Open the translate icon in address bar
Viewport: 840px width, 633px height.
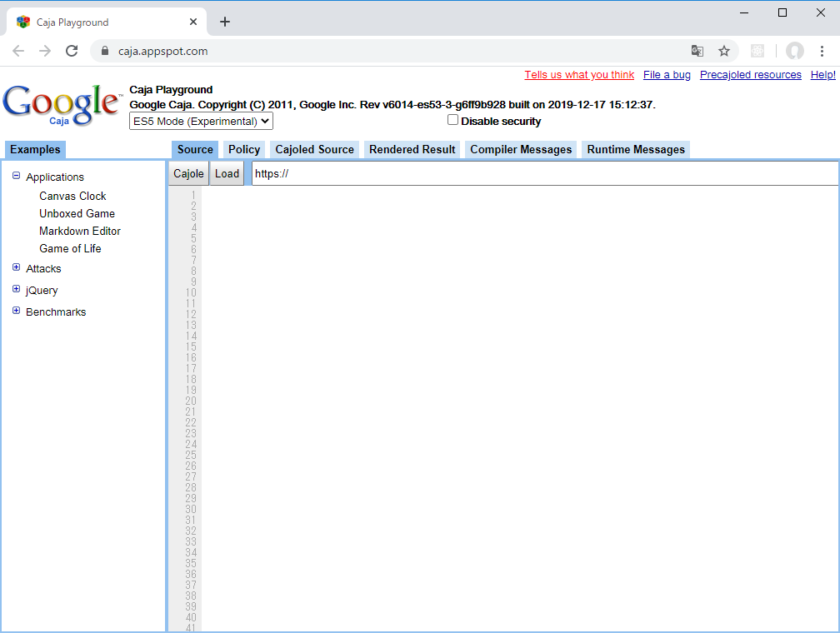[x=697, y=51]
